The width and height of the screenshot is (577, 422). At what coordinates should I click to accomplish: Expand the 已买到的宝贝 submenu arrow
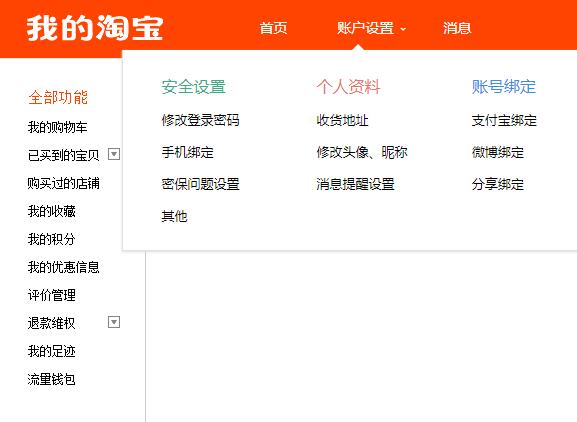[114, 154]
